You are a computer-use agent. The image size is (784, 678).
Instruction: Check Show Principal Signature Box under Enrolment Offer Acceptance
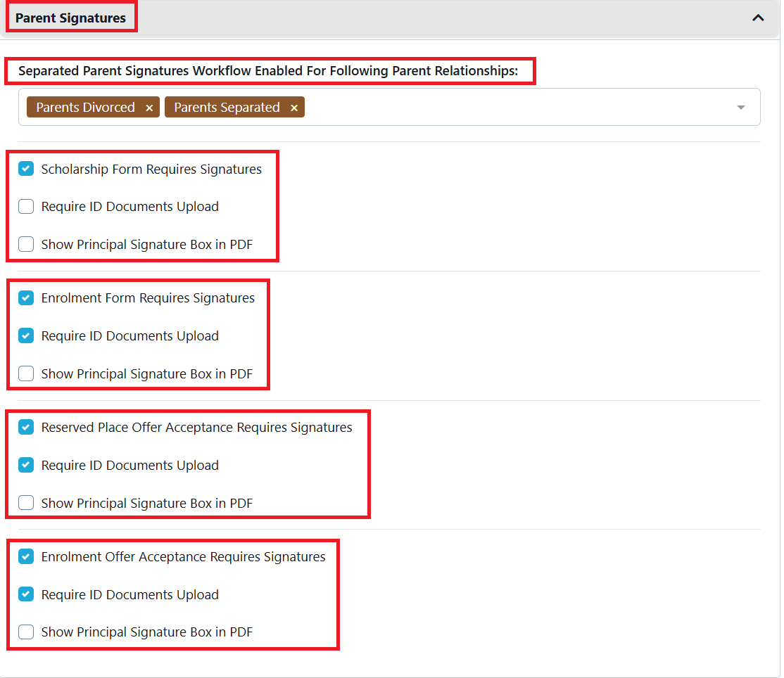tap(26, 632)
